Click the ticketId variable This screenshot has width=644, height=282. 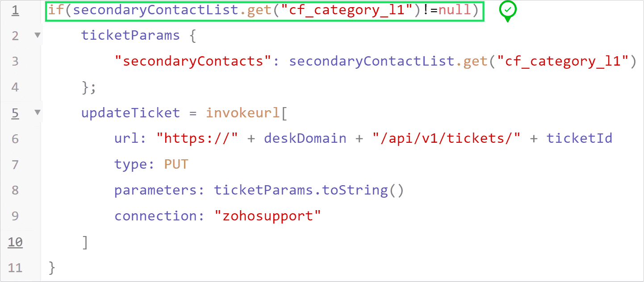click(579, 139)
